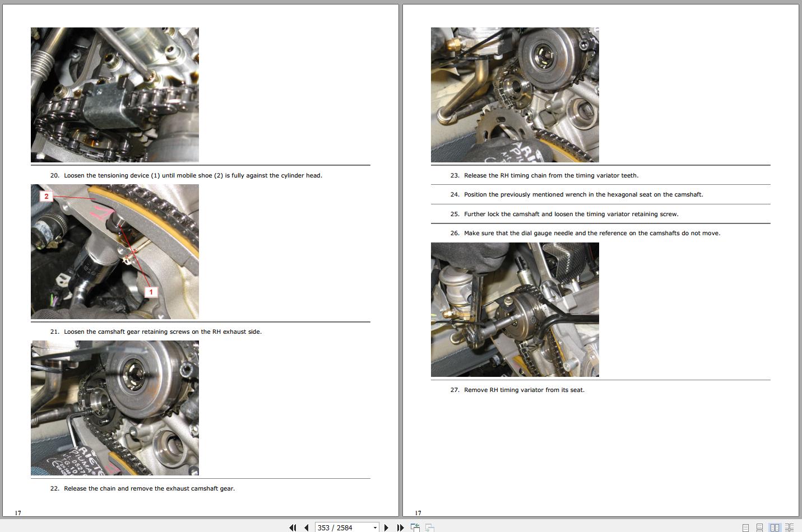The height and width of the screenshot is (532, 802).
Task: Click the left page footer number 17
Action: tap(18, 512)
